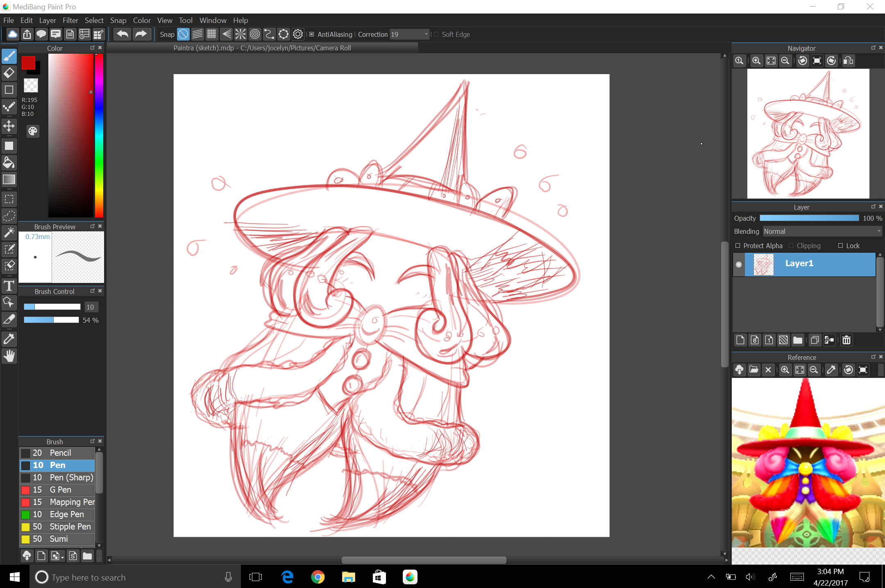The image size is (885, 588).
Task: Delete layer with trash icon
Action: (x=846, y=340)
